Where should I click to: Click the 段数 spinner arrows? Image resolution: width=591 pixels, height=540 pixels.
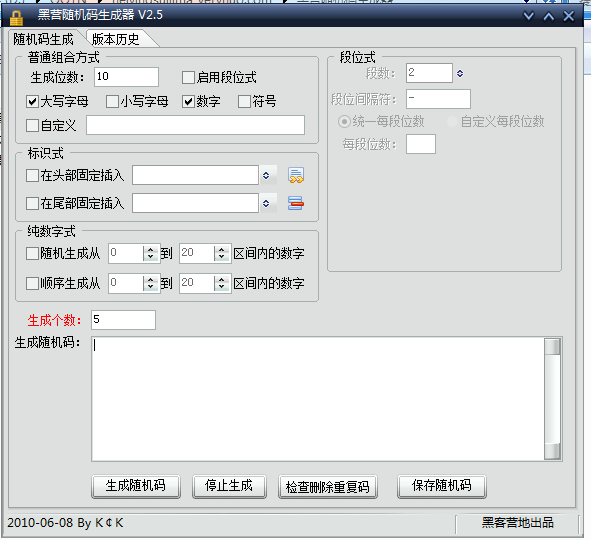click(460, 73)
